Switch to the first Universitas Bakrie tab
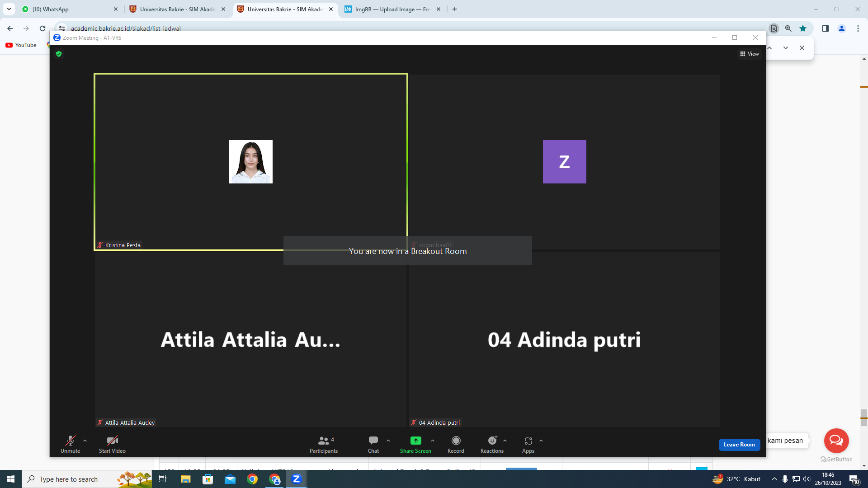The height and width of the screenshot is (488, 868). tap(177, 9)
